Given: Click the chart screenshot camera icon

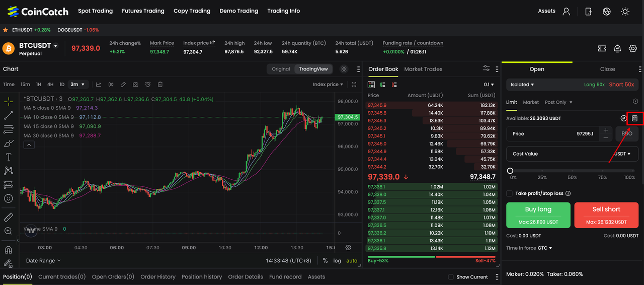Looking at the screenshot, I should tap(136, 85).
